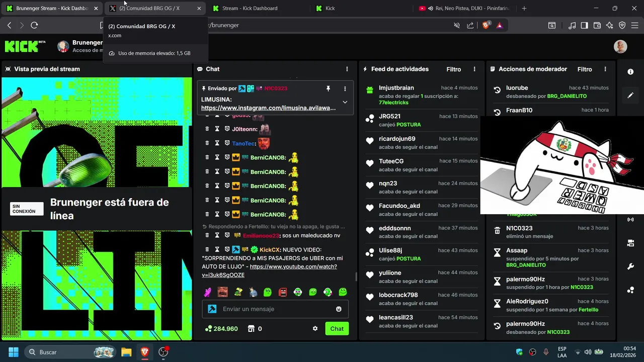Screen dimensions: 644x362
Task: Switch to the Kick tab
Action: (360, 9)
